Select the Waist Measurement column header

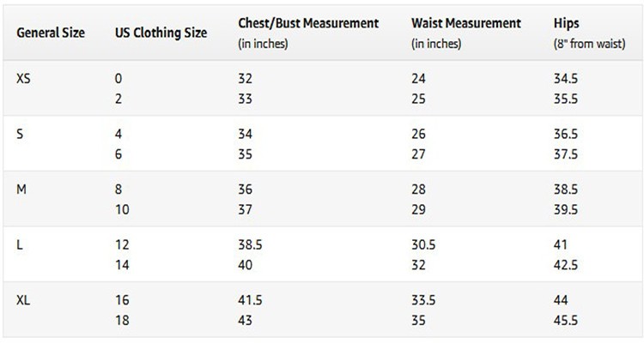point(466,23)
